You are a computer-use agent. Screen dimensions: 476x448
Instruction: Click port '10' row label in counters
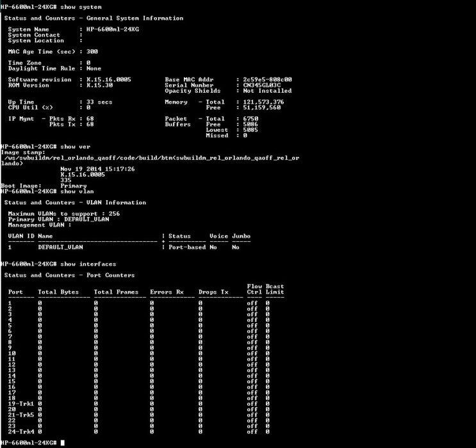point(12,353)
